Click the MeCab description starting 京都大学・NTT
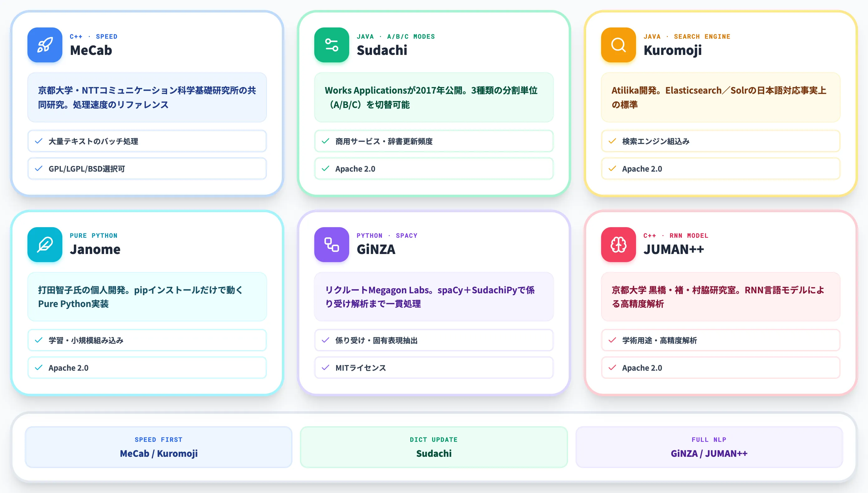This screenshot has width=868, height=493. point(147,98)
